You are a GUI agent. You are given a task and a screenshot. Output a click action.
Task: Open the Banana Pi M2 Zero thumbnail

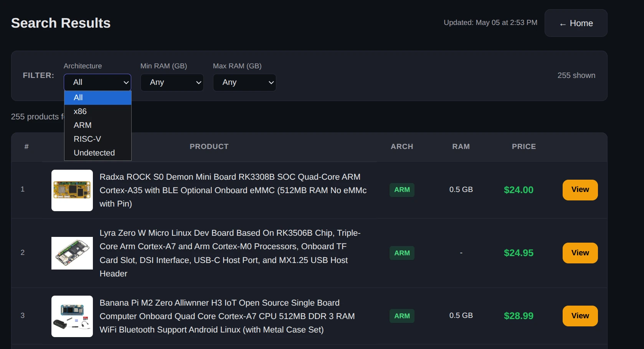coord(72,316)
